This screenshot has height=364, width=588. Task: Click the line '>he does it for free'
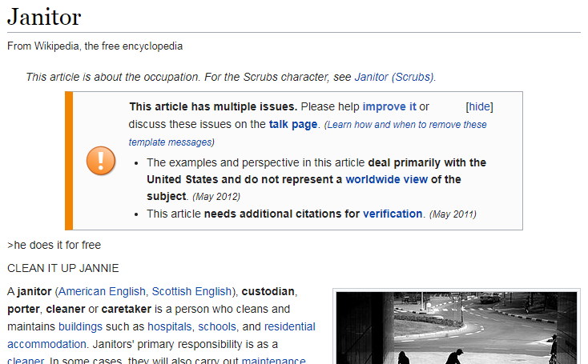(54, 245)
